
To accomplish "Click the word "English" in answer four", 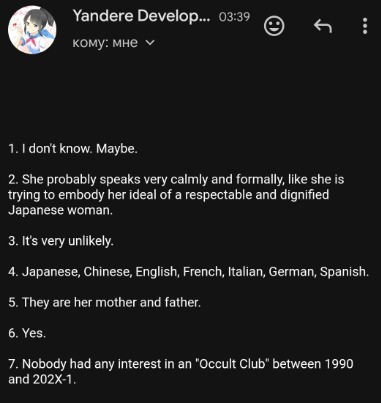I will [x=157, y=272].
